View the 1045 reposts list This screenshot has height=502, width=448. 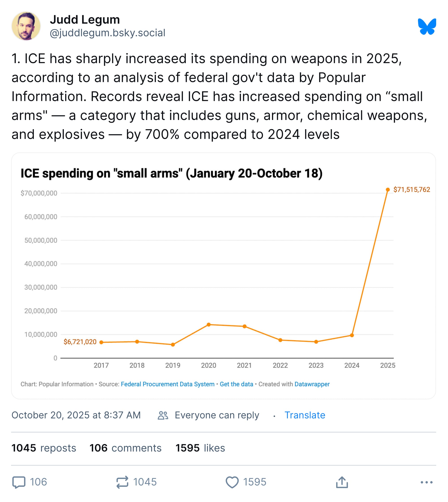pos(44,448)
